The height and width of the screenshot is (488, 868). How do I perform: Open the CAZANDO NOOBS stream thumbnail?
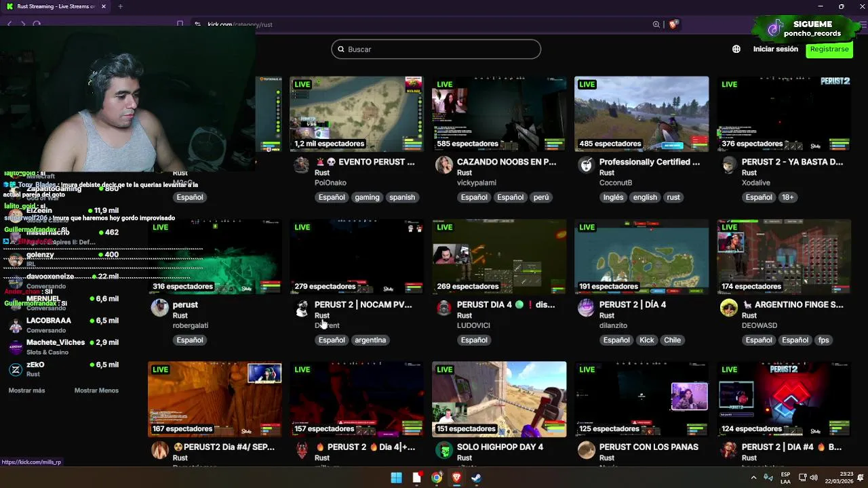[499, 114]
